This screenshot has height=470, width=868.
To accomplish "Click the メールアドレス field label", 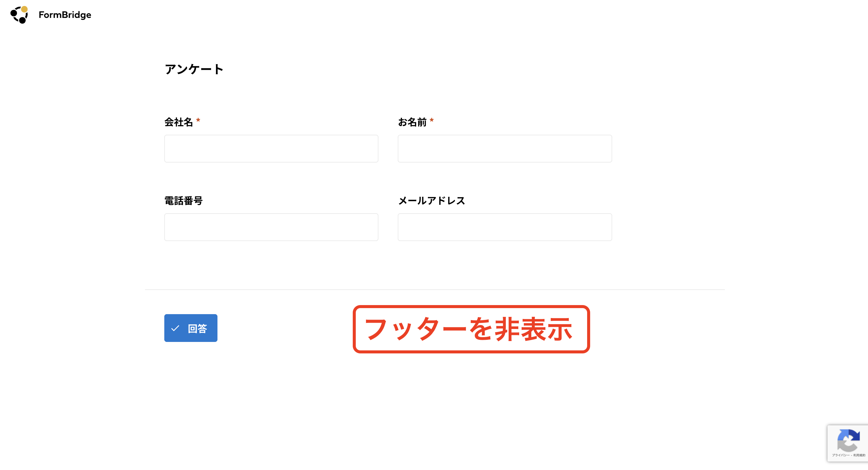I will point(432,201).
